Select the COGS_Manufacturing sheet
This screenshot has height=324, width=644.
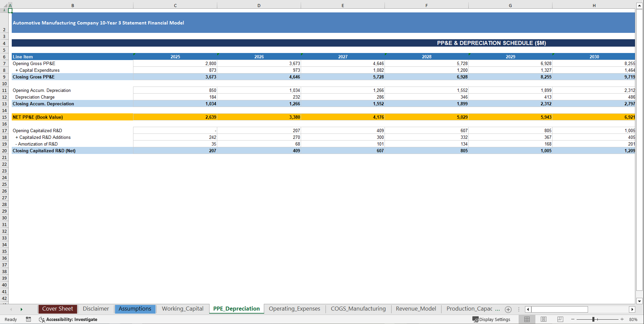[x=358, y=309]
